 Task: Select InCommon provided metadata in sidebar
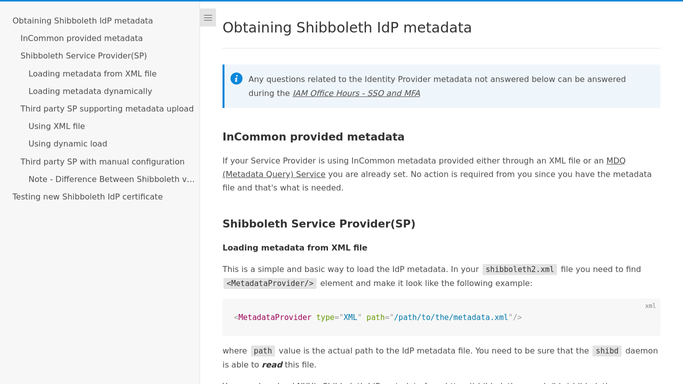pos(81,38)
